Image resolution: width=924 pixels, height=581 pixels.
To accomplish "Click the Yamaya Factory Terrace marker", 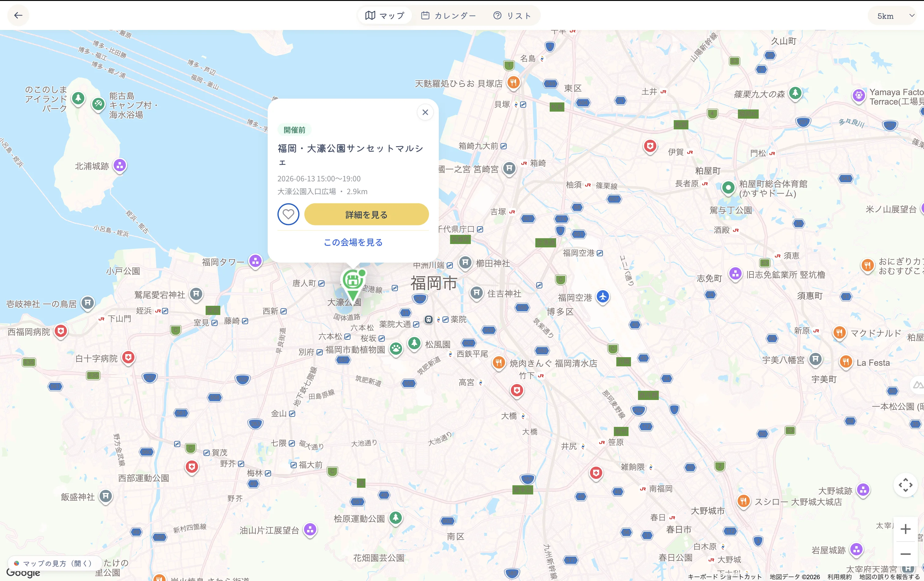I will (x=859, y=96).
